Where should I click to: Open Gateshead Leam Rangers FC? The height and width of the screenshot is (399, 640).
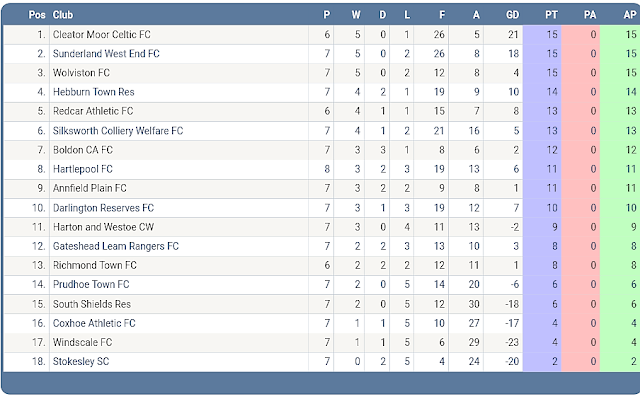pyautogui.click(x=116, y=246)
